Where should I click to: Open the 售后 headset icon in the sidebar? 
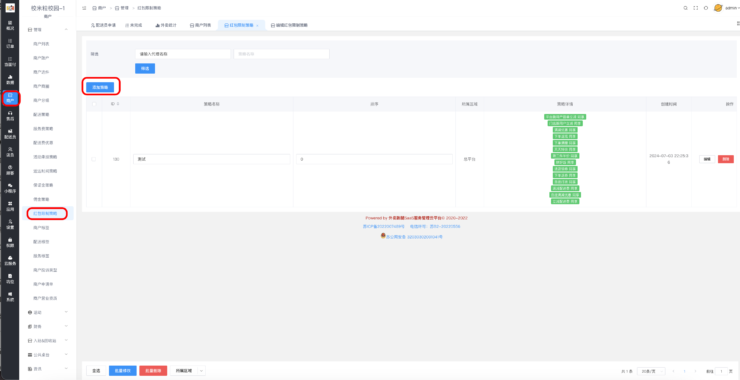(10, 116)
